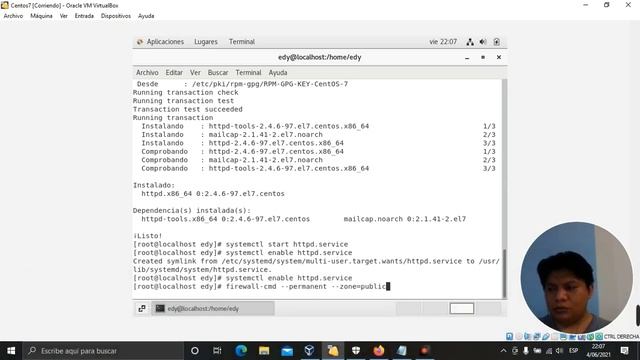Click the Windows tray volume icon

click(x=560, y=351)
